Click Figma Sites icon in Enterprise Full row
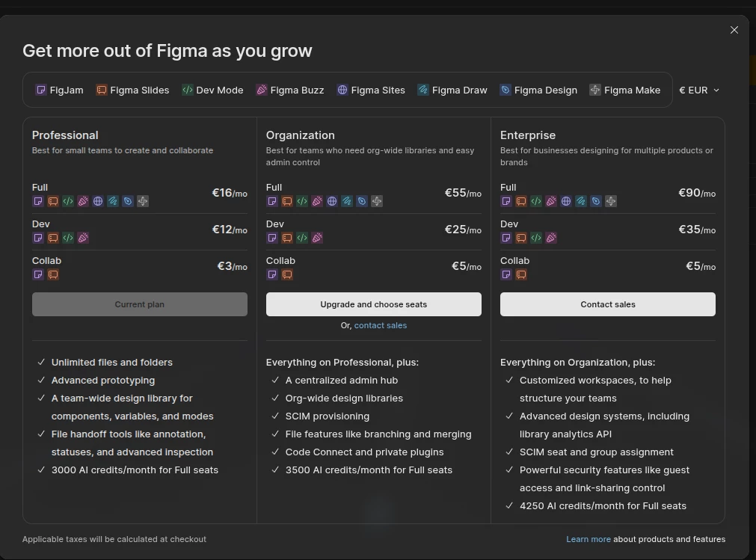Screen dimensions: 756x560 point(566,201)
